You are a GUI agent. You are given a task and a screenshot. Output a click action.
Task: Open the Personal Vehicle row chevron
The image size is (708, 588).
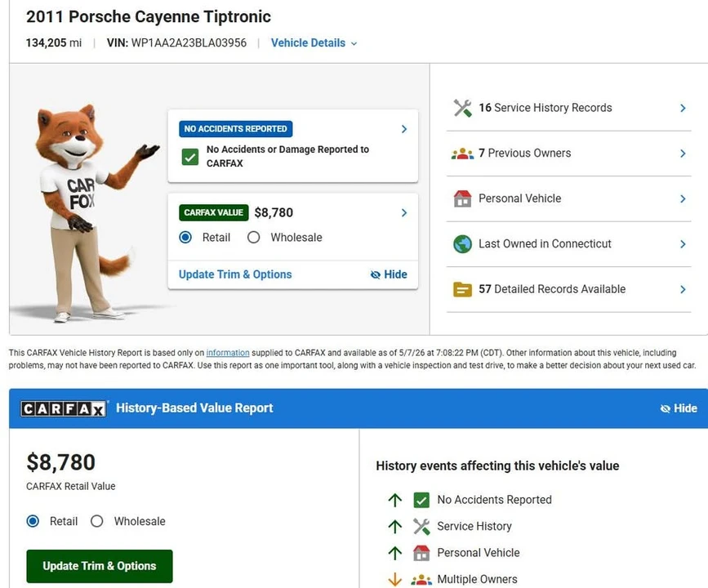point(684,198)
